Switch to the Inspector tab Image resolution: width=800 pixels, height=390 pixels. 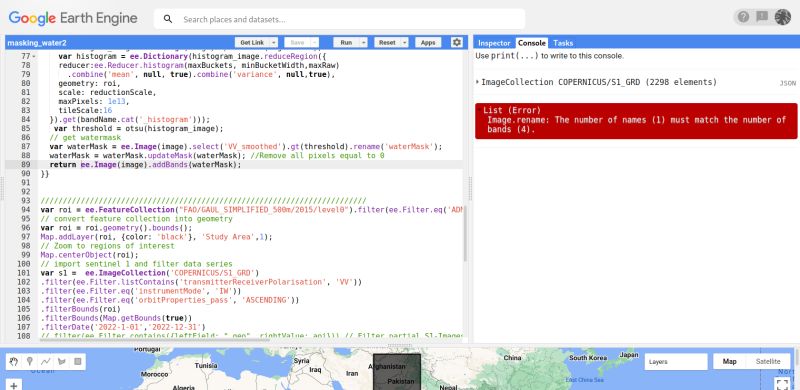(494, 43)
